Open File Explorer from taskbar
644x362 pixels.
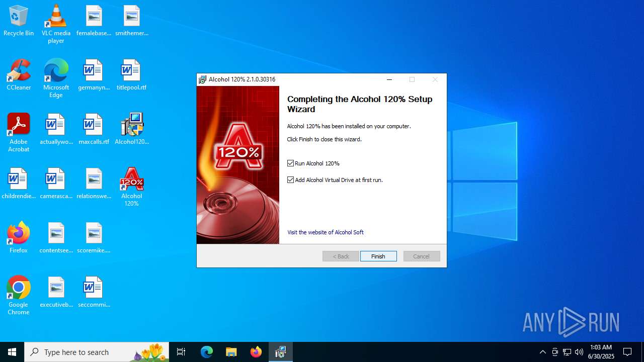tap(231, 352)
